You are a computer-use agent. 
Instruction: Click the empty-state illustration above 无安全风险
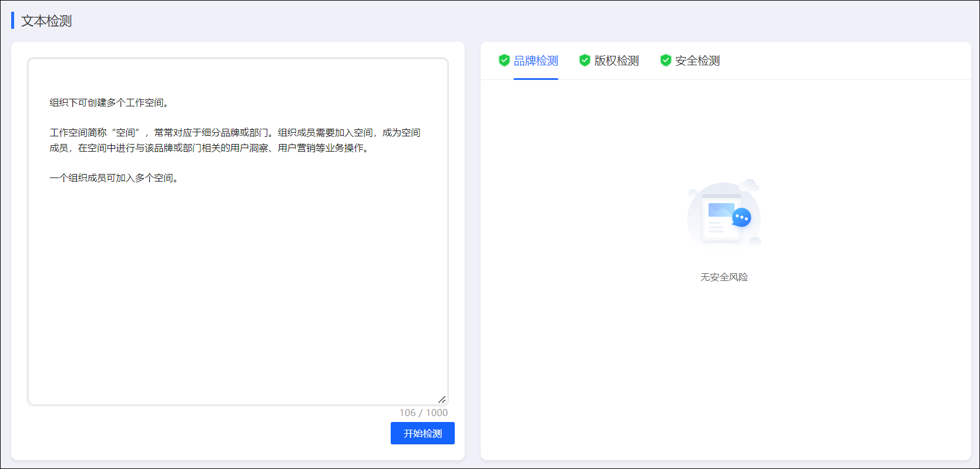(724, 214)
